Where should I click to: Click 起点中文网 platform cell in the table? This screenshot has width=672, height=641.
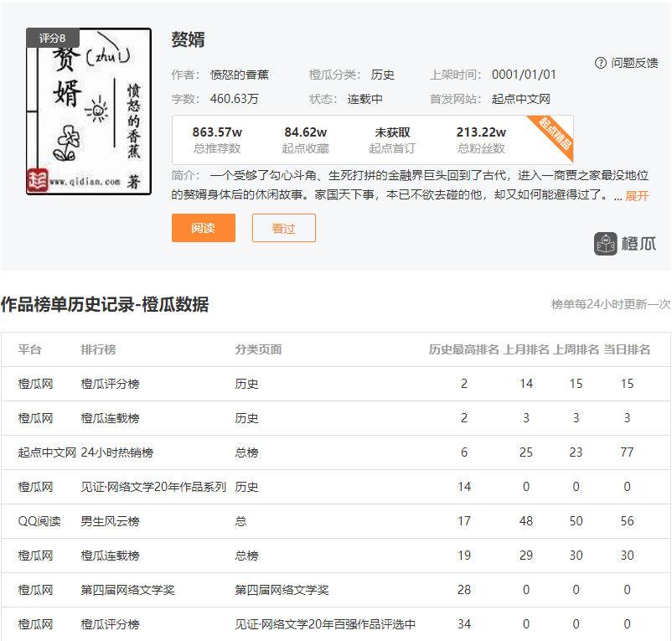pos(47,452)
